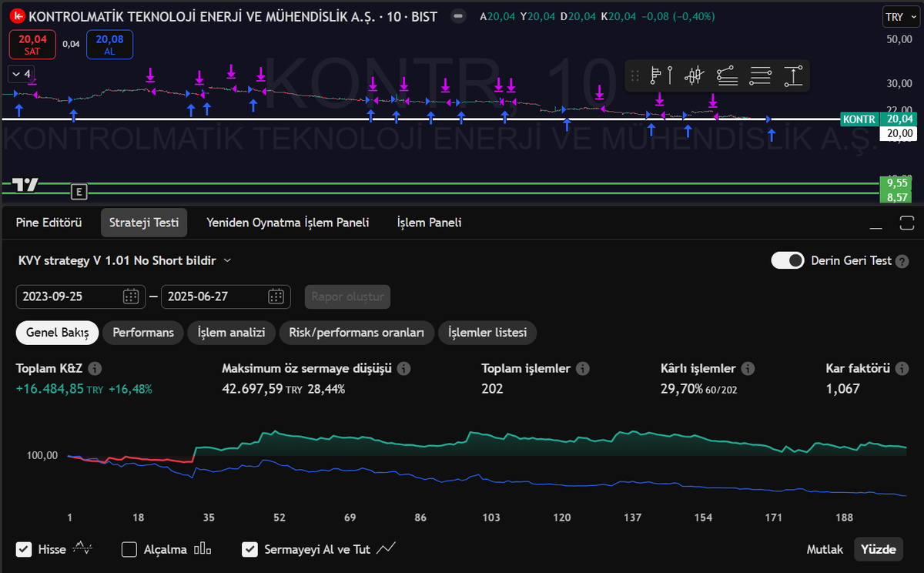Image resolution: width=924 pixels, height=573 pixels.
Task: Show info for Maksimum öz sermaye düşüşü
Action: coord(403,369)
